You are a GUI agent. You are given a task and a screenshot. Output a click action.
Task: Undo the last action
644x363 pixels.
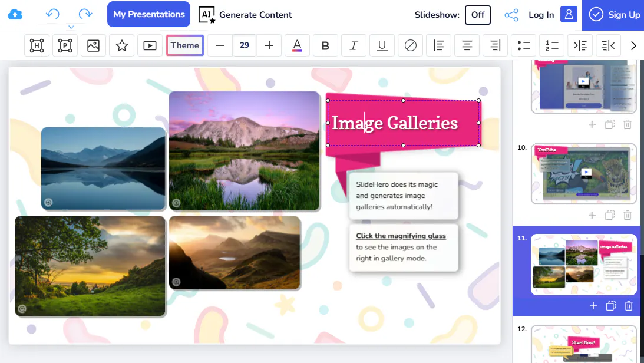coord(52,14)
